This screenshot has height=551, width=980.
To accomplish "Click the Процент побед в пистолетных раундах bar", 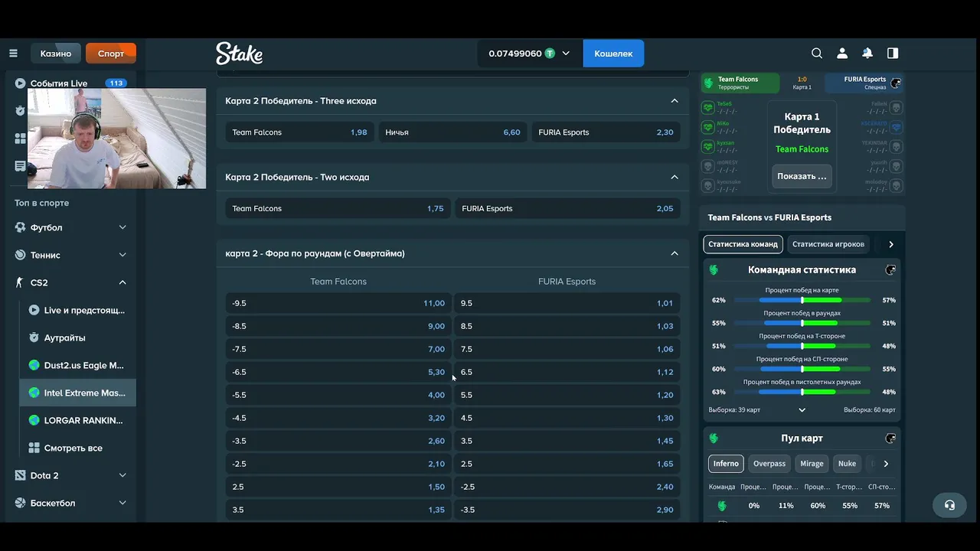I will (802, 392).
